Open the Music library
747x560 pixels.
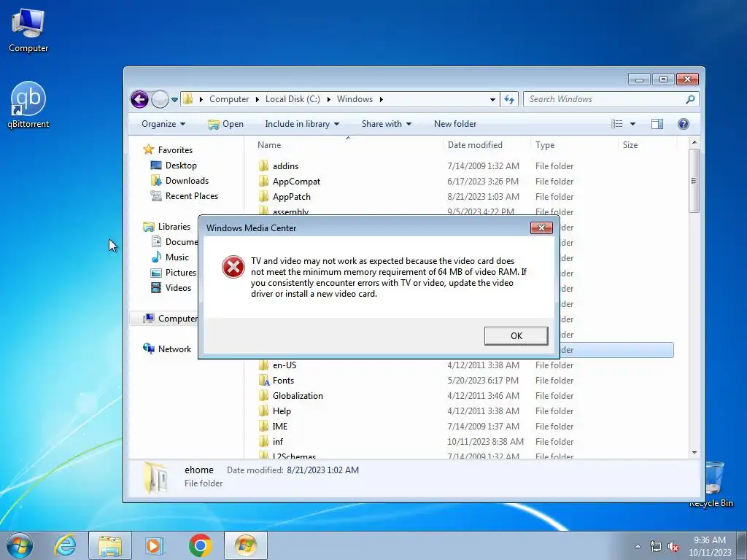(x=177, y=257)
